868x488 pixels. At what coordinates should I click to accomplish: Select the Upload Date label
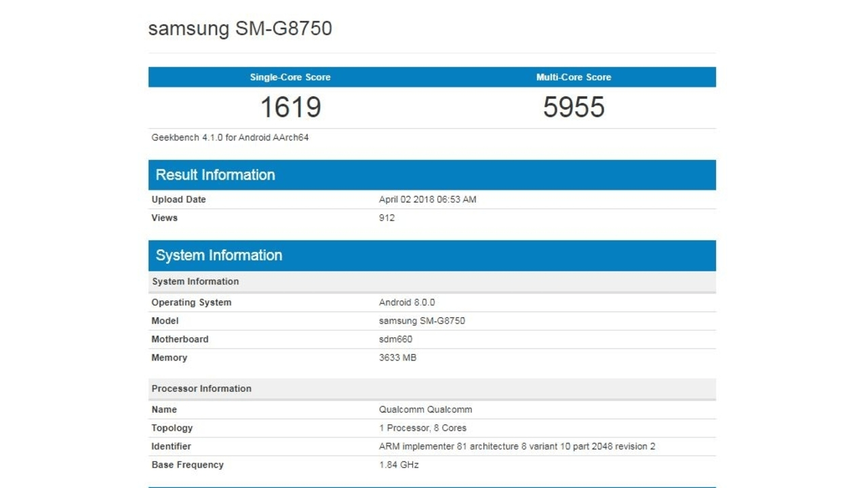(x=178, y=199)
